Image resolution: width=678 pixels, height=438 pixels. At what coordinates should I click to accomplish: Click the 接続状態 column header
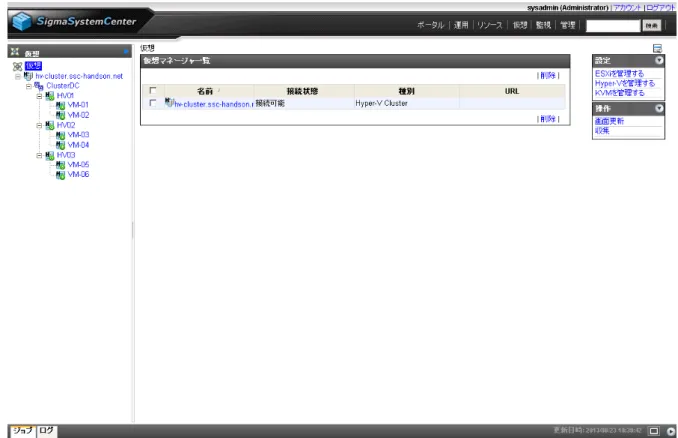[302, 91]
